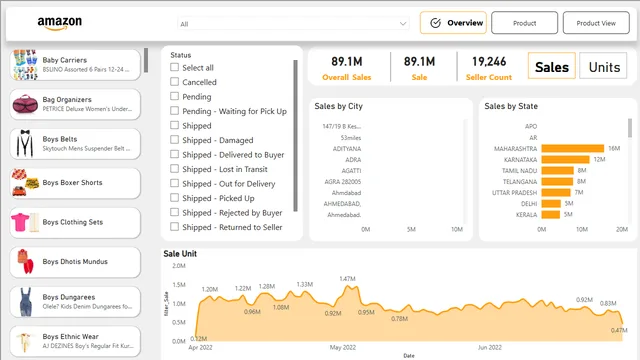Viewport: 640px width, 360px height.
Task: Click the Status list scrollbar
Action: (x=296, y=136)
